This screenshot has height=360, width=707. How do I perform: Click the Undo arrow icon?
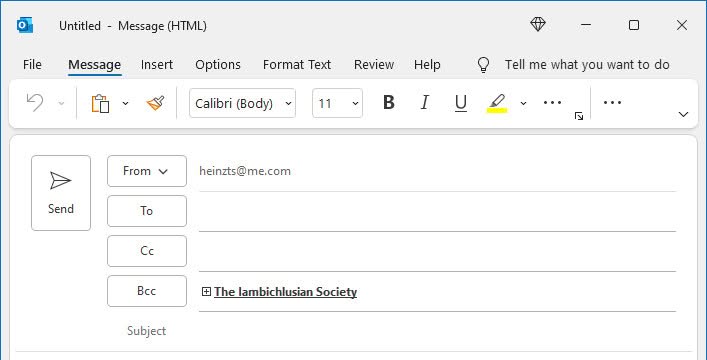pos(35,103)
